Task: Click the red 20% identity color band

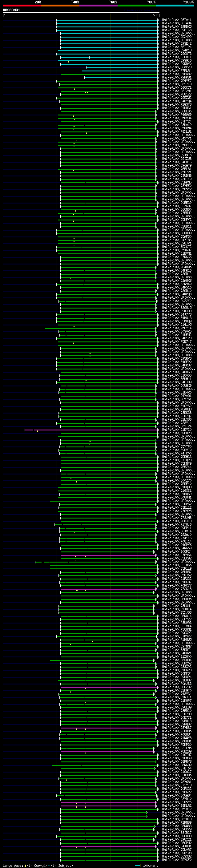Action: 22,6
